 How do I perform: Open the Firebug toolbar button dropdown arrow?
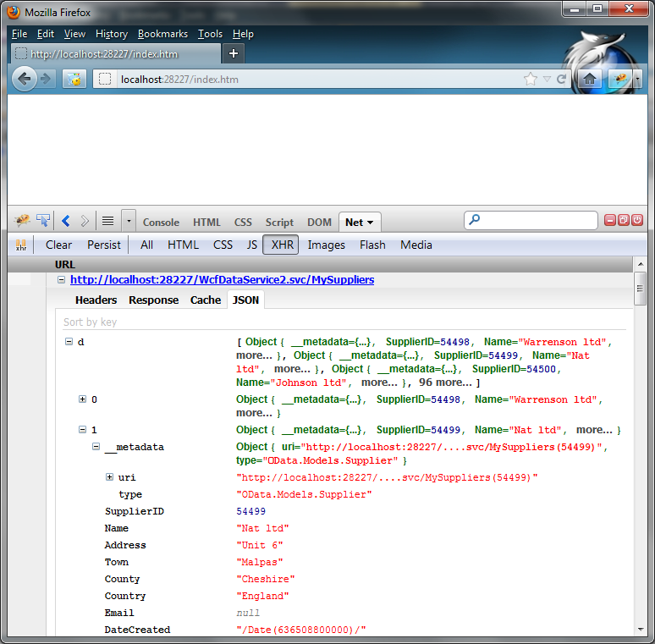[x=637, y=79]
